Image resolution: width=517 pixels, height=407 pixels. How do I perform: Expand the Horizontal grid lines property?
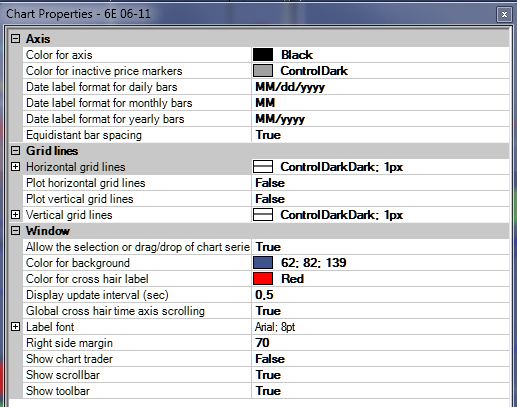tap(15, 167)
